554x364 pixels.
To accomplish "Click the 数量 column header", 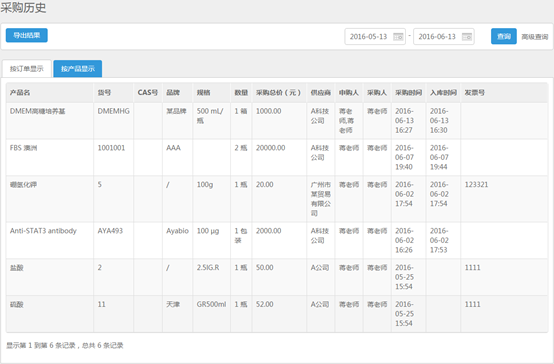I will click(x=241, y=93).
